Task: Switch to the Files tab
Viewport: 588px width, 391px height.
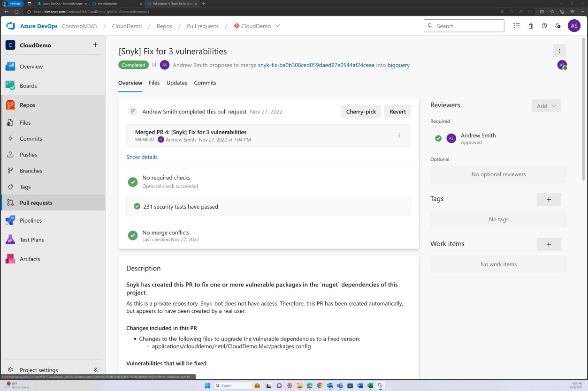Action: [154, 83]
